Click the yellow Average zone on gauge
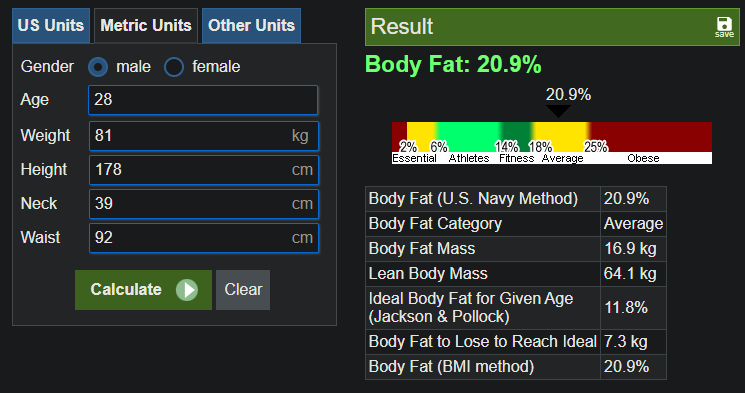 [x=561, y=137]
